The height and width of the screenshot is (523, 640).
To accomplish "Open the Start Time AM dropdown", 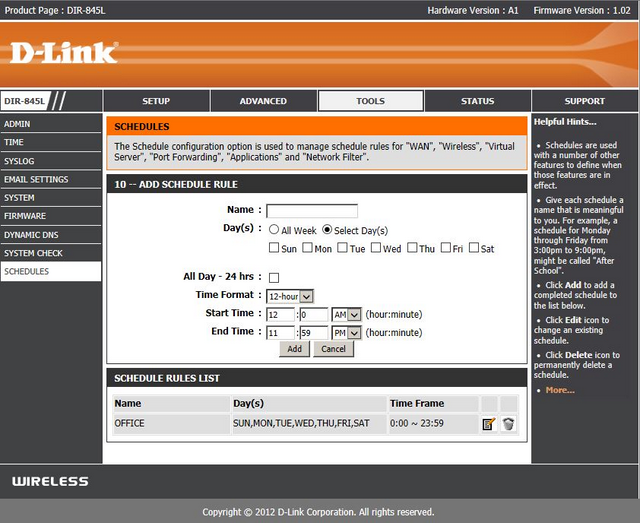I will click(x=346, y=314).
